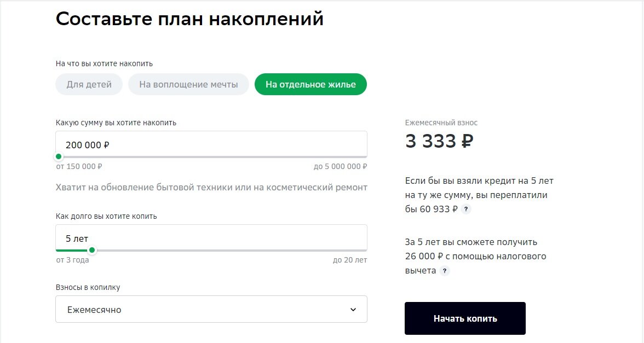
Task: Switch to "На воплощение мечты" goal
Action: (188, 84)
